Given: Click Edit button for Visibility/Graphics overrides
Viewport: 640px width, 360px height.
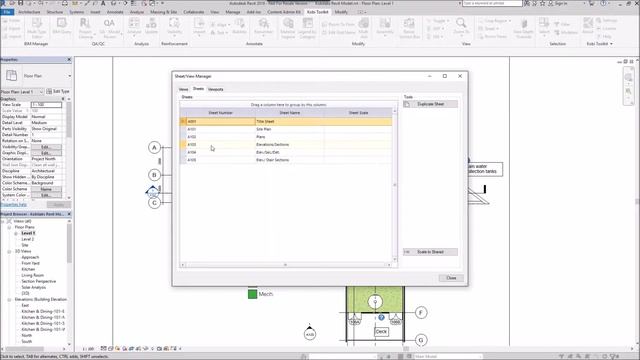Looking at the screenshot, I should [46, 147].
